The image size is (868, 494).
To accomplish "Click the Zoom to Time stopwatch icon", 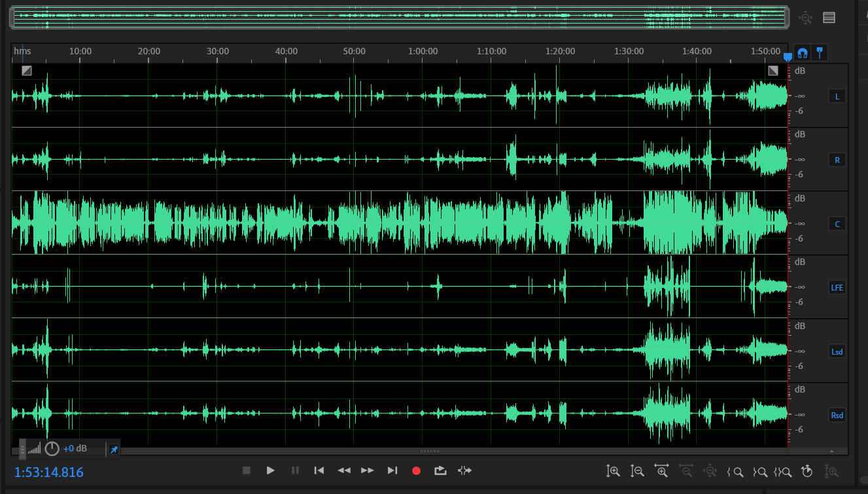I will tap(807, 470).
